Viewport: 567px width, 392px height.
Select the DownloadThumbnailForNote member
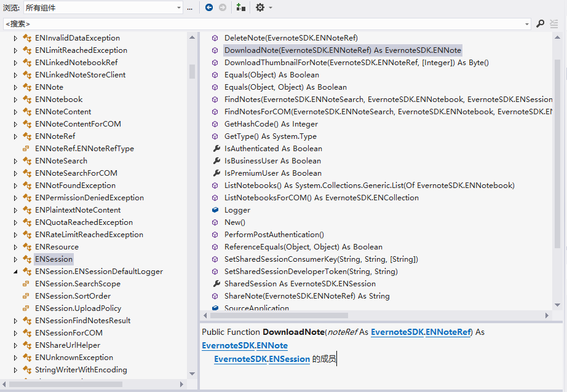click(357, 63)
